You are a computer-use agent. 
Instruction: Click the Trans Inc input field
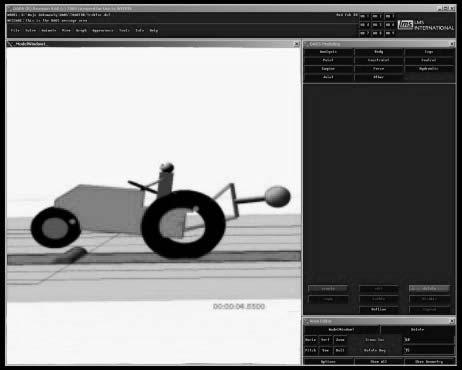tap(429, 340)
